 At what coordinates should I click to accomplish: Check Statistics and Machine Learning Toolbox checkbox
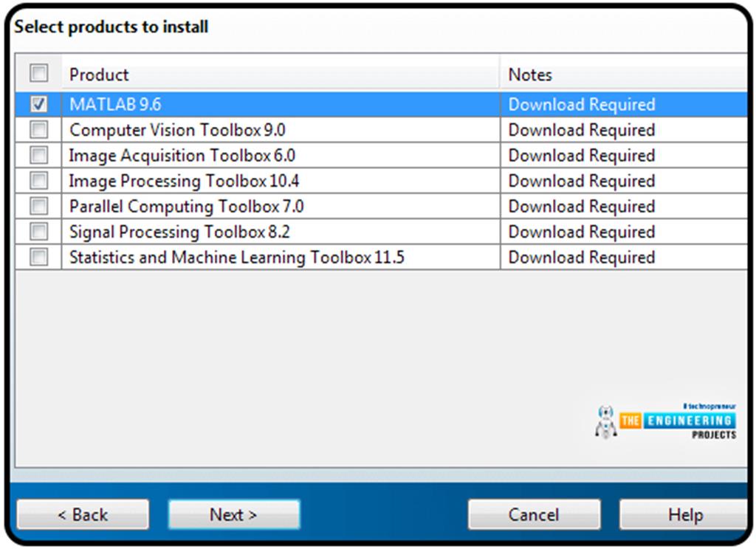38,258
